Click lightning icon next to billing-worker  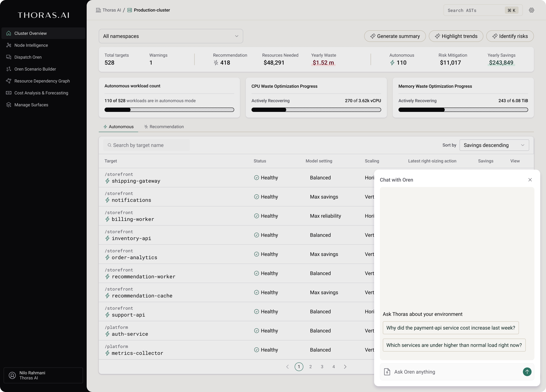pos(107,219)
